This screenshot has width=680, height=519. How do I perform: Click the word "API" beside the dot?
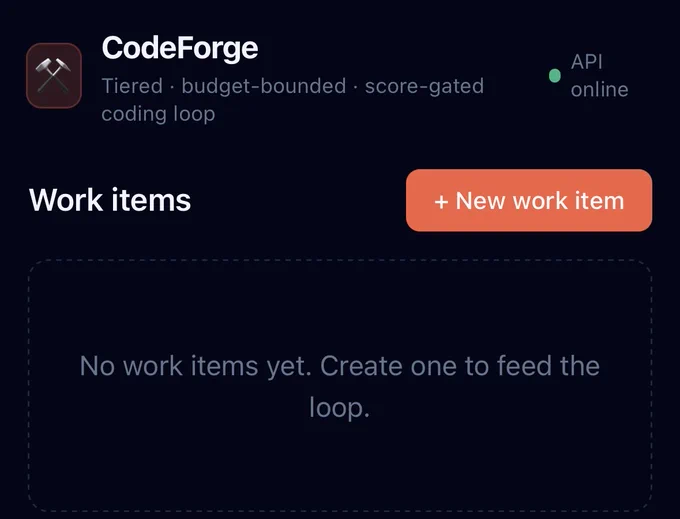click(586, 62)
